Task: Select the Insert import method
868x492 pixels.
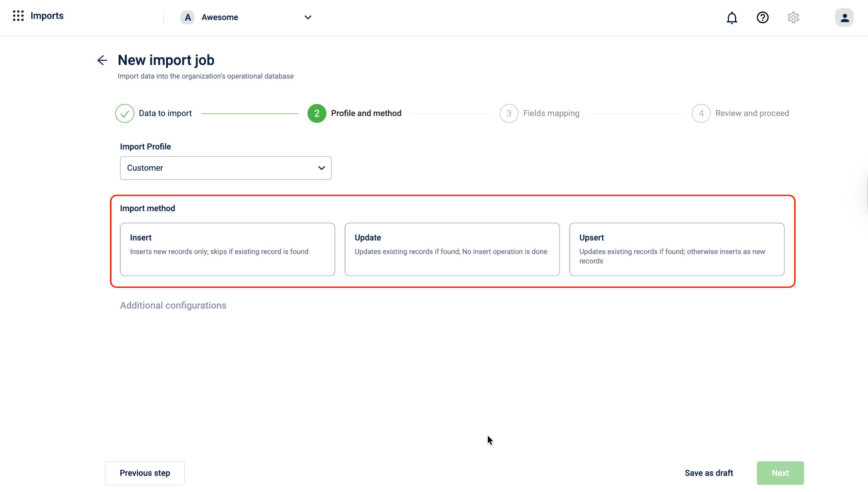Action: point(227,249)
